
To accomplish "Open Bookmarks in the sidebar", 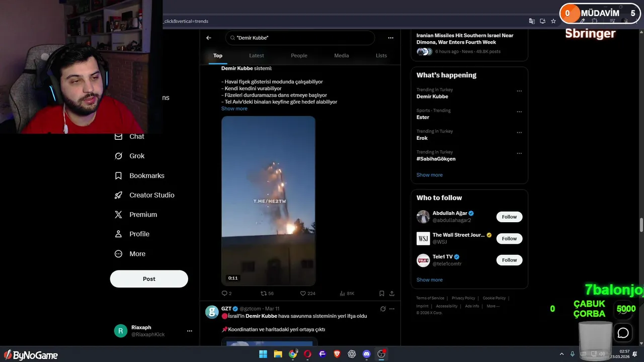I will (140, 175).
